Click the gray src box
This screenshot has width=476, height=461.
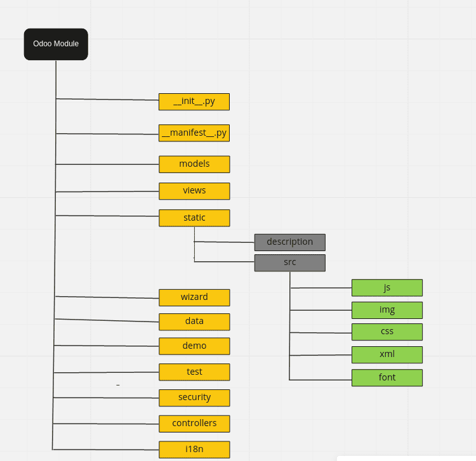point(290,263)
